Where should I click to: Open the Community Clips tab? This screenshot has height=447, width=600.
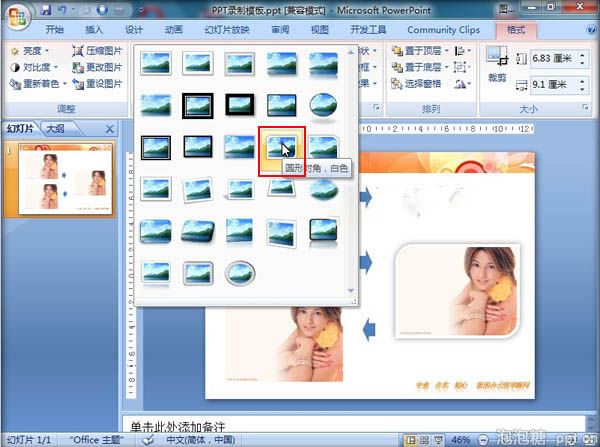(443, 30)
